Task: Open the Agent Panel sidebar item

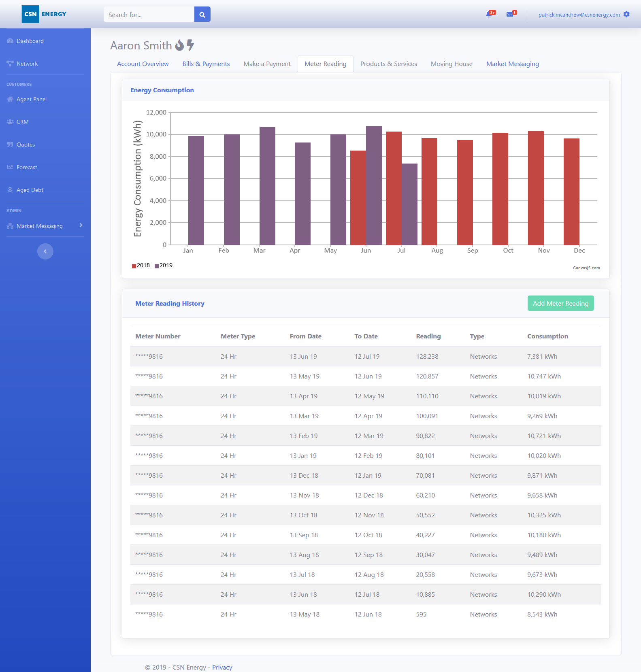Action: click(31, 99)
